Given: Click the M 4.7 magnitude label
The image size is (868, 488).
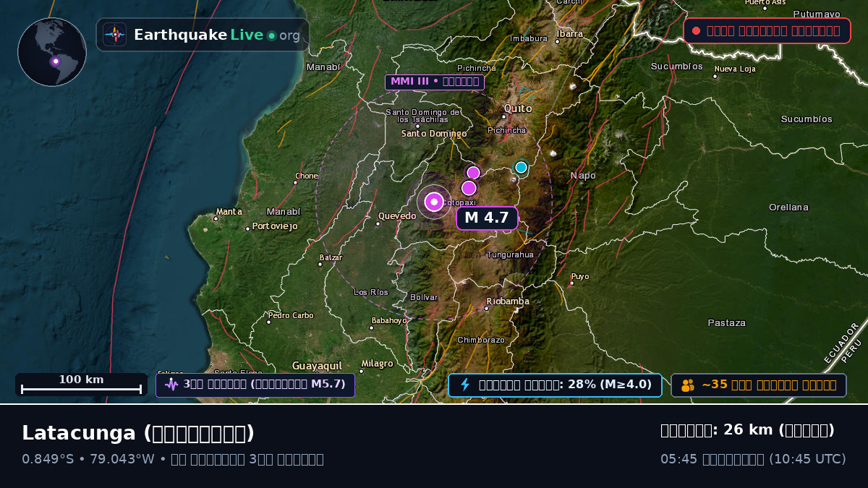Looking at the screenshot, I should coord(487,218).
